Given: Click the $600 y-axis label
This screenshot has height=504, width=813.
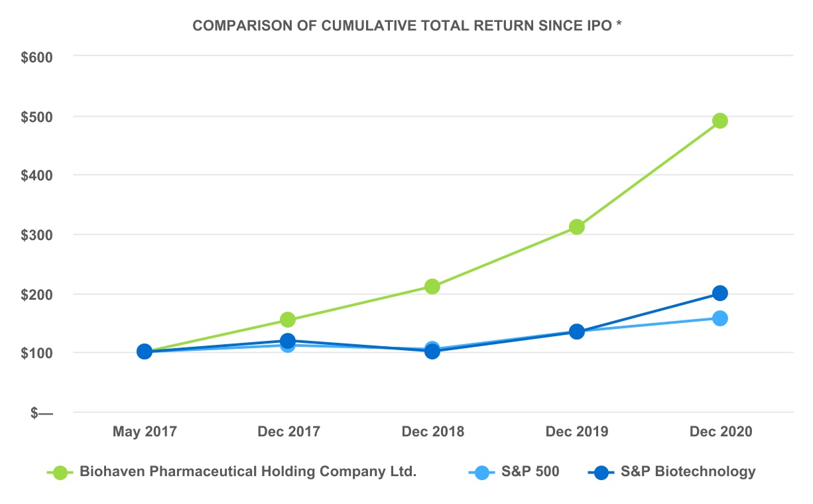Looking at the screenshot, I should pos(36,57).
